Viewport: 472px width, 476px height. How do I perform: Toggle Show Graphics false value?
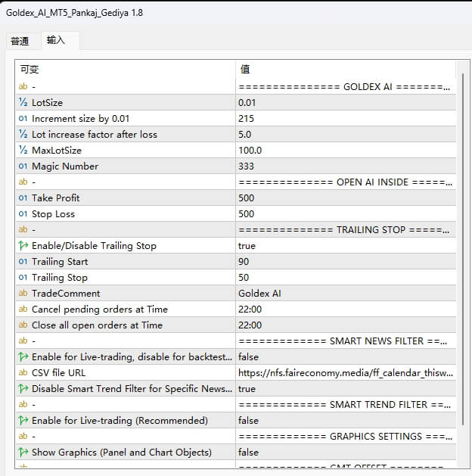[248, 453]
